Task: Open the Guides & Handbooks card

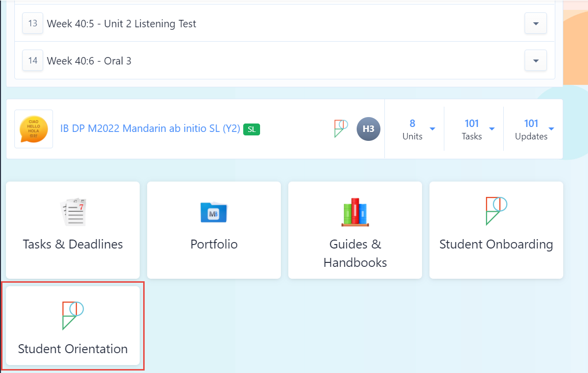Action: tap(355, 230)
